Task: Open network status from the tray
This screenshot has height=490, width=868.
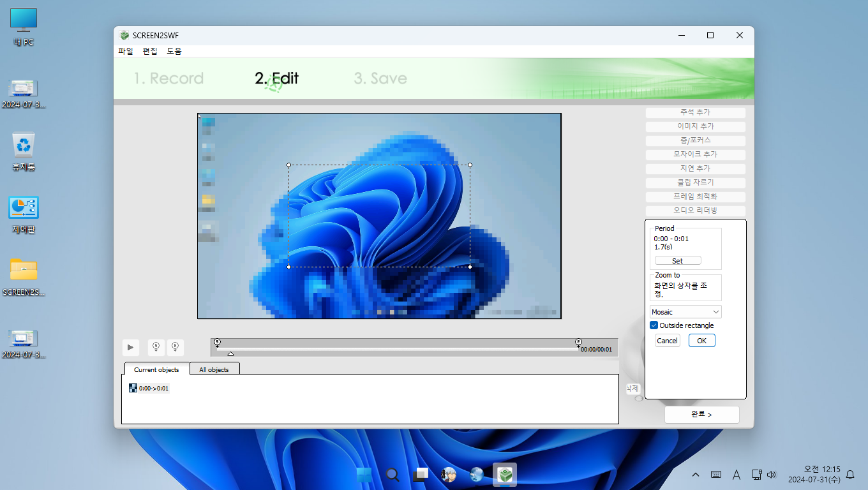Action: [x=756, y=475]
